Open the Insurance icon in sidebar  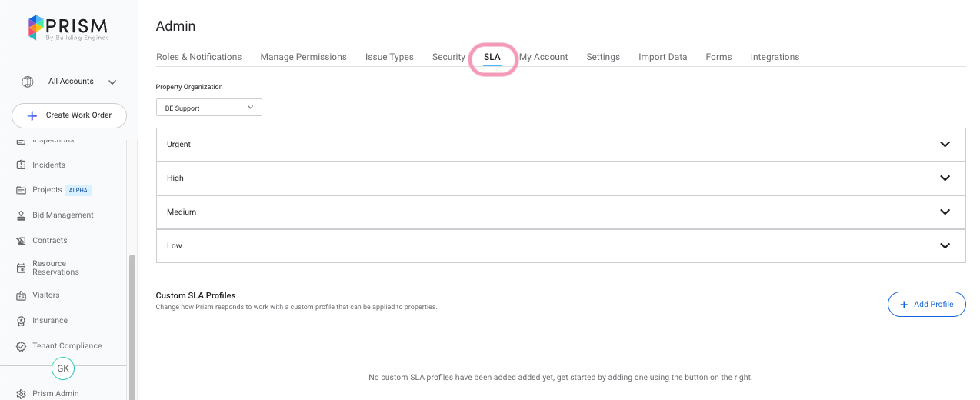coord(22,321)
